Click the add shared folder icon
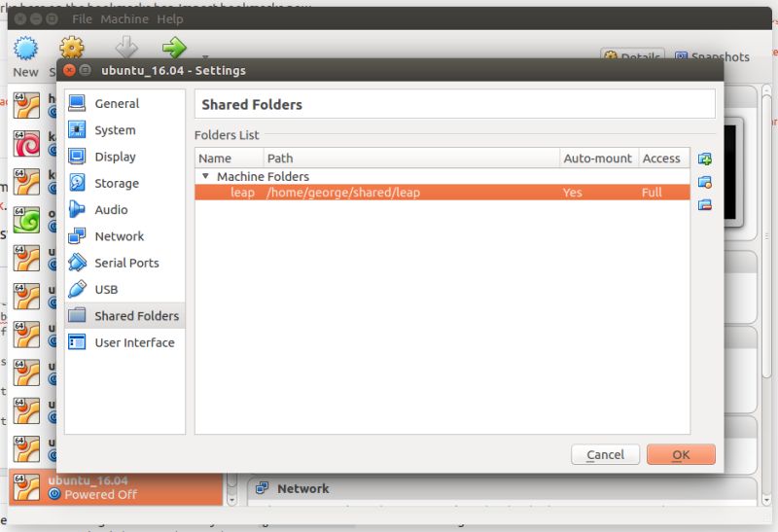 coord(704,159)
